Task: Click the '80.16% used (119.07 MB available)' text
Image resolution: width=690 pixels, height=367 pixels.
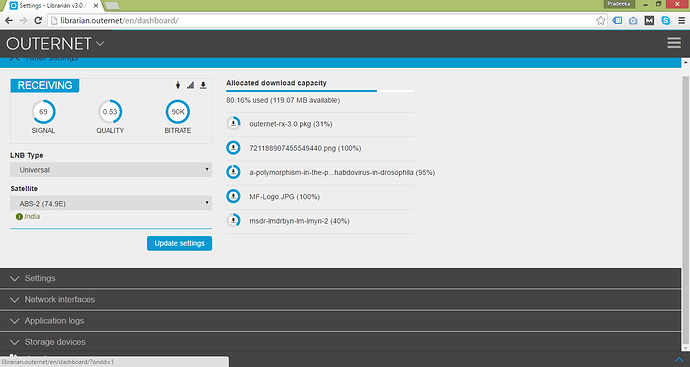Action: pos(283,100)
